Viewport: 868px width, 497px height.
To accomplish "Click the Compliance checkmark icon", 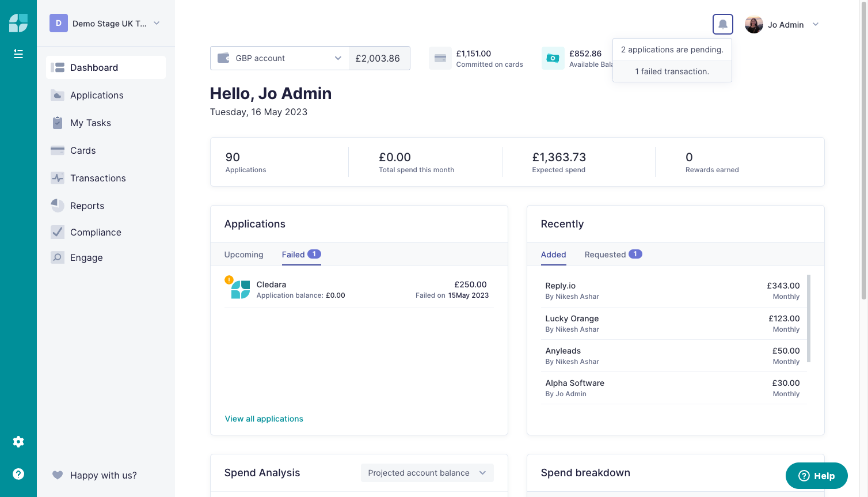I will pos(58,232).
